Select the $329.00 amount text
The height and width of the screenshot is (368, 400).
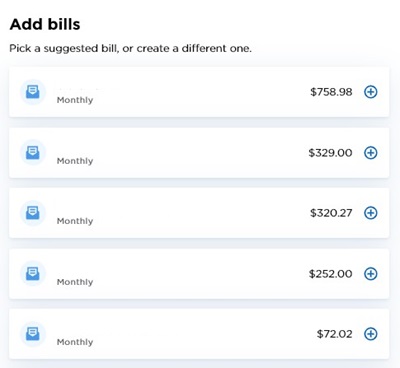[x=330, y=153]
